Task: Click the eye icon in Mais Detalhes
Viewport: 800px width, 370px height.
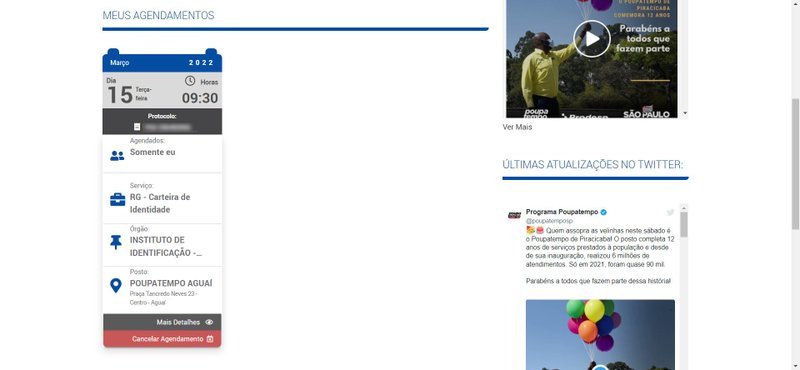Action: pos(209,322)
